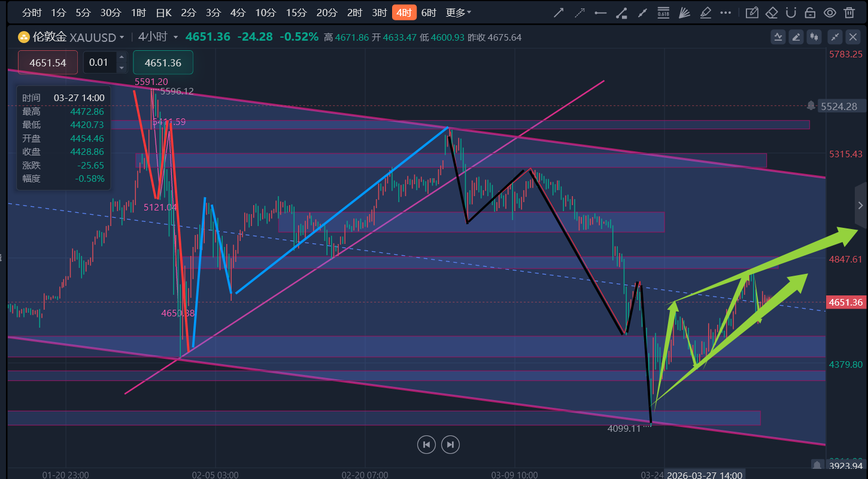This screenshot has width=868, height=479.
Task: Select the price-labeled trend line tool
Action: (621, 13)
